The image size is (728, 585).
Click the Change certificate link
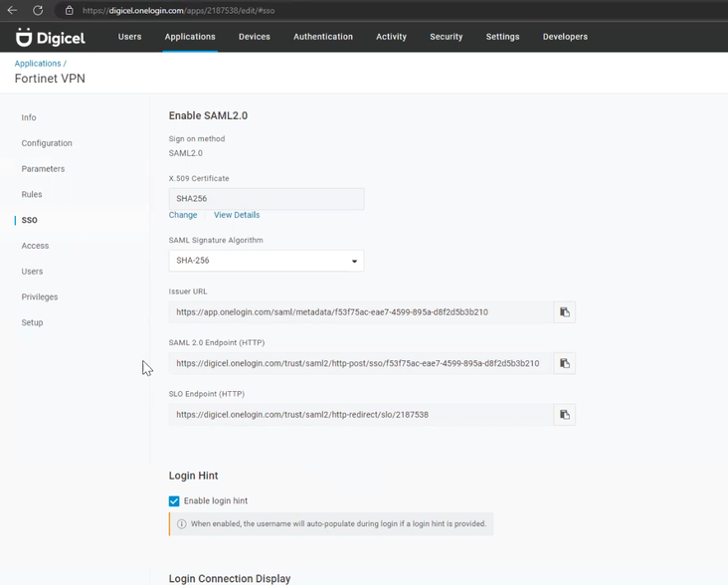[x=183, y=215]
